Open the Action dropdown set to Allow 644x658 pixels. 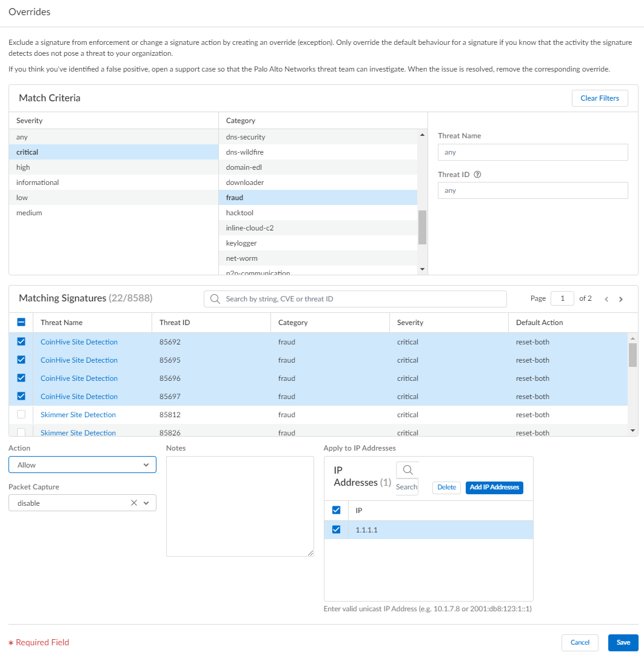coord(82,465)
